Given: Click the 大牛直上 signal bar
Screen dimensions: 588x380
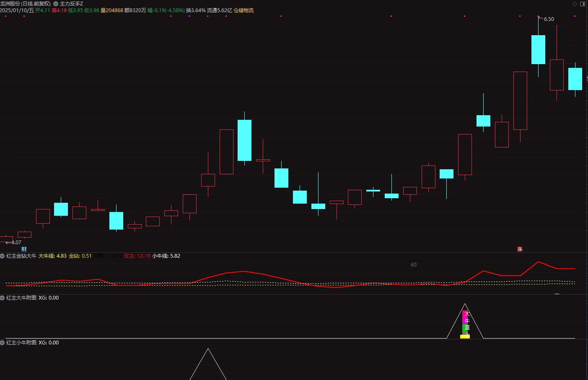Looking at the screenshot, I should [465, 323].
